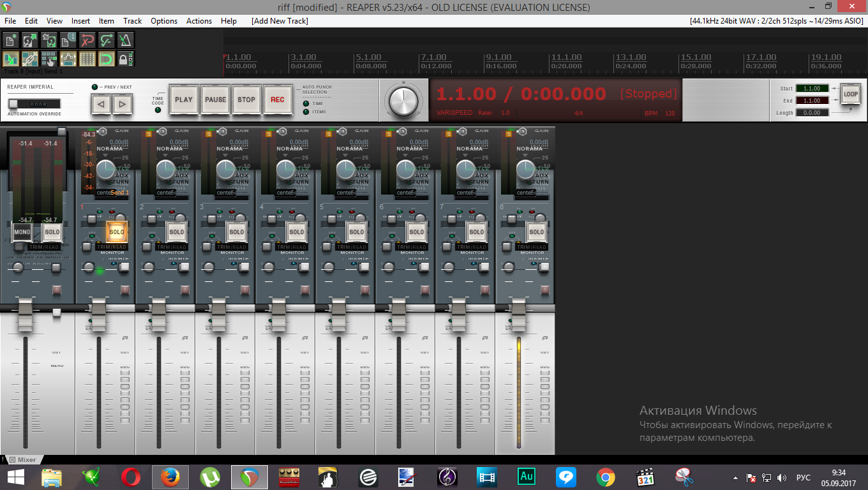Click the orange !S icon on track 2

click(x=149, y=133)
